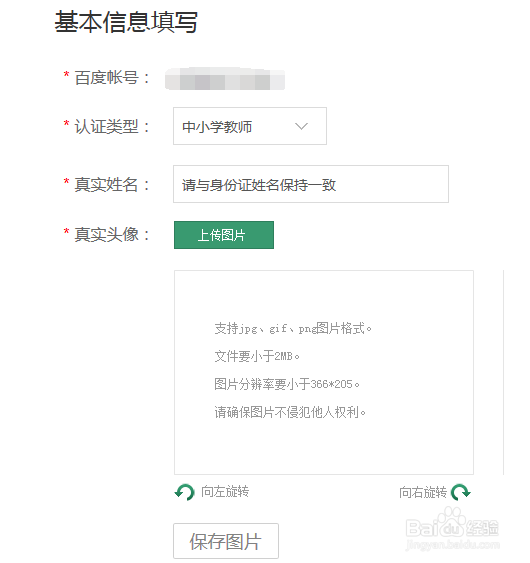This screenshot has height=563, width=530.
Task: Click the rotate left arrow icon
Action: click(x=185, y=492)
